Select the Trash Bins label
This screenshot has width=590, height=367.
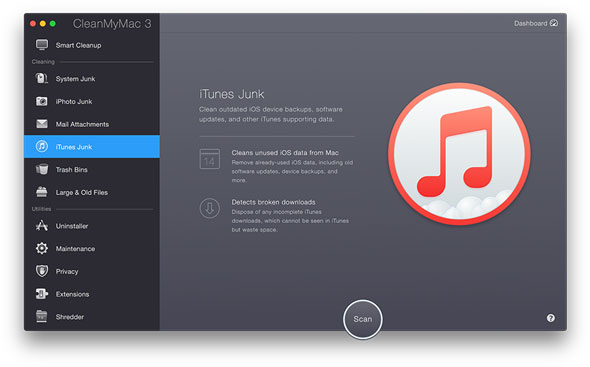[71, 170]
